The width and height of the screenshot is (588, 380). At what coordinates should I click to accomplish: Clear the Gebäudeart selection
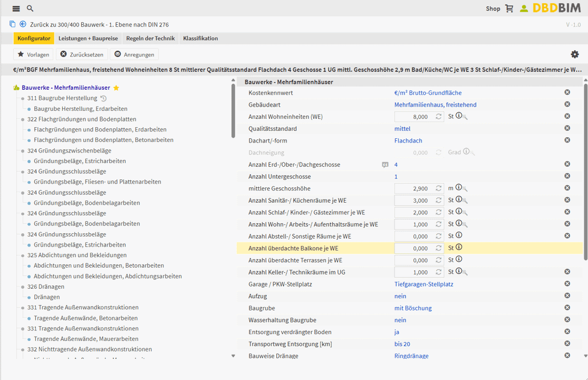(567, 104)
